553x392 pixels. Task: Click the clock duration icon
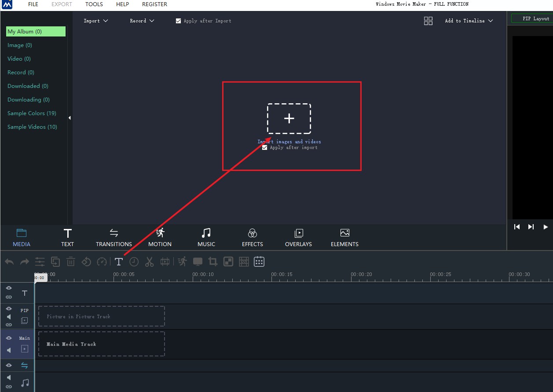[134, 262]
